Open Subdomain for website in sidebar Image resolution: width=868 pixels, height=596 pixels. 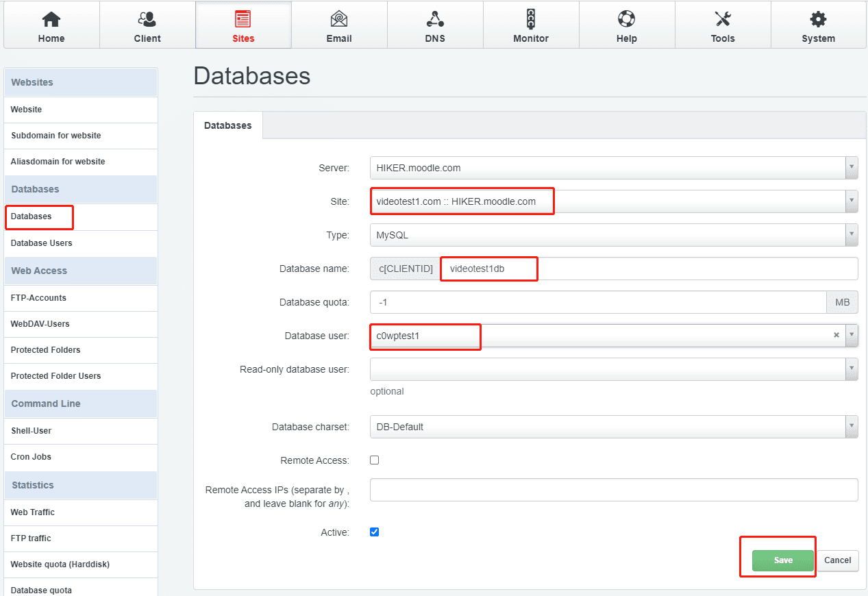pyautogui.click(x=81, y=136)
